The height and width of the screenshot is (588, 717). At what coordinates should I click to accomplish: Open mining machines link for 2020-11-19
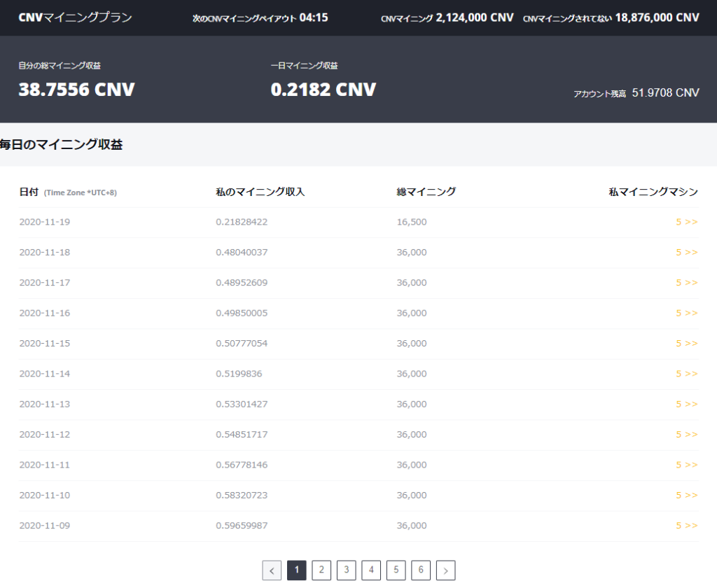tap(687, 222)
